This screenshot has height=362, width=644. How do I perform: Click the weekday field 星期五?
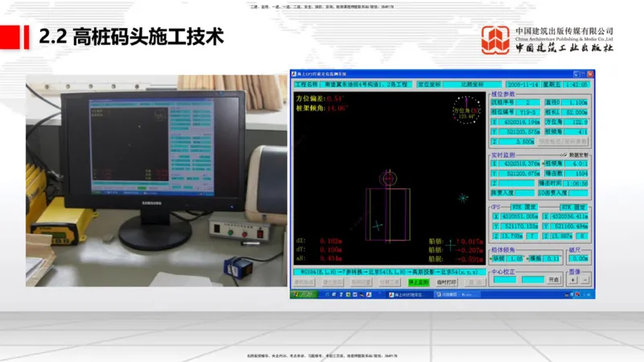coord(551,84)
